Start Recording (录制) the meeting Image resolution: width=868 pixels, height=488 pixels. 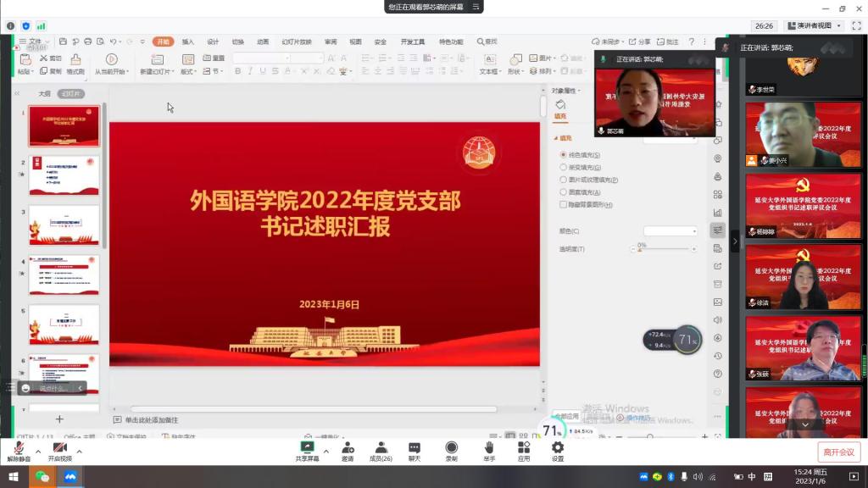(451, 449)
